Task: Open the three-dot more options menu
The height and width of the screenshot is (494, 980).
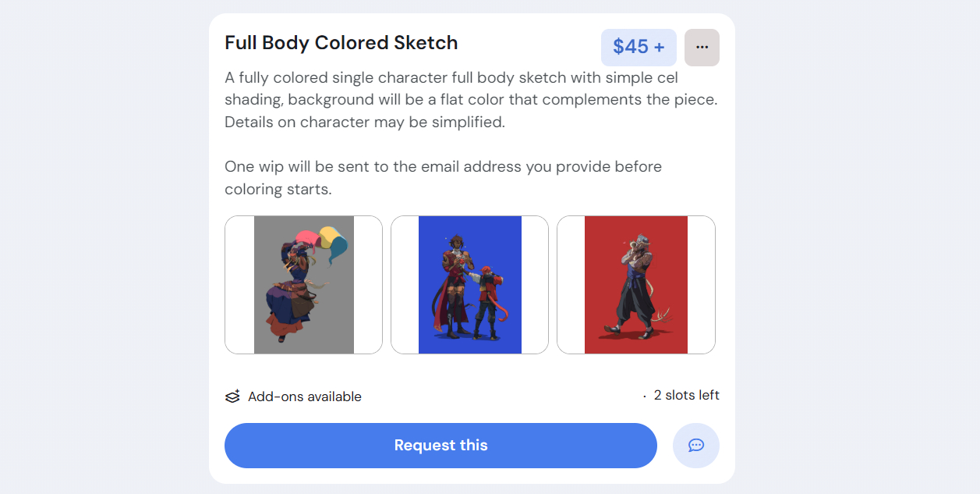Action: tap(702, 48)
